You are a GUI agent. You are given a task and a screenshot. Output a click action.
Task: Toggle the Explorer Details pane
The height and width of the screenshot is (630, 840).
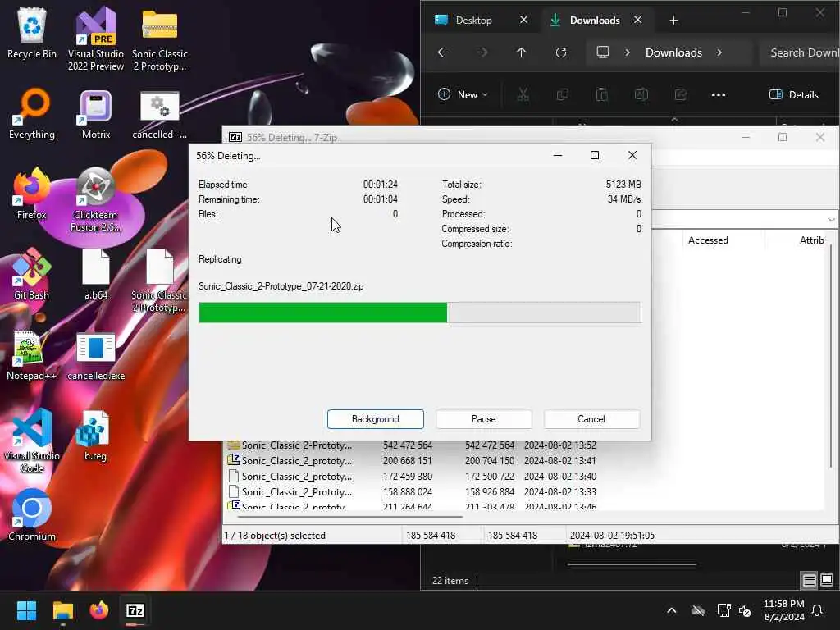pyautogui.click(x=793, y=95)
